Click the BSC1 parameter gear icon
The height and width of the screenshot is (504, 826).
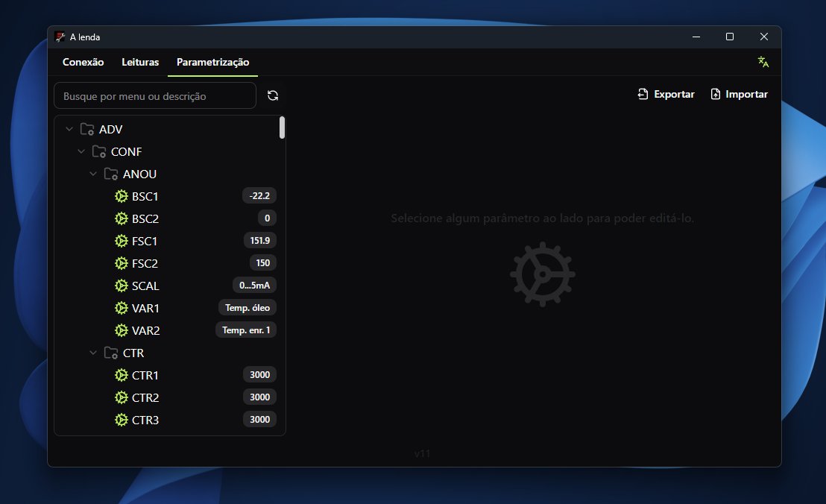coord(122,196)
